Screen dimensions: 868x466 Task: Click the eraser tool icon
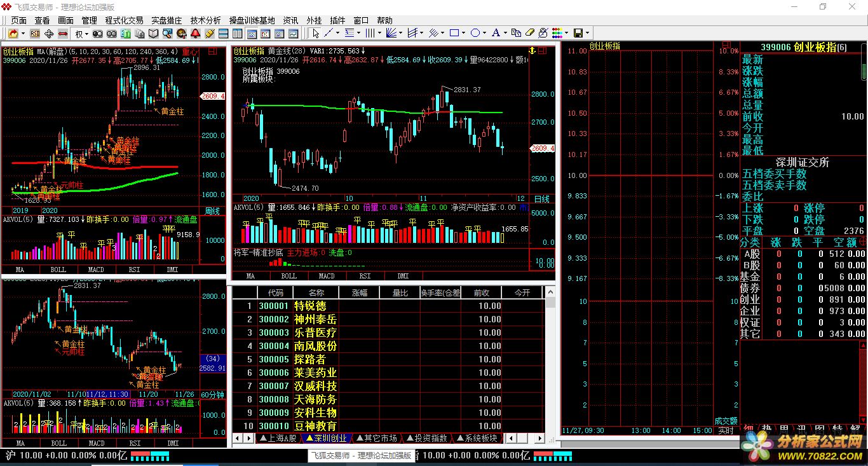coord(529,33)
